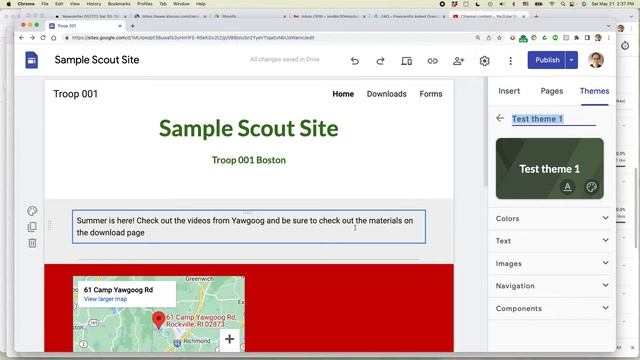Click the Sample Scout Site heading

tap(249, 128)
